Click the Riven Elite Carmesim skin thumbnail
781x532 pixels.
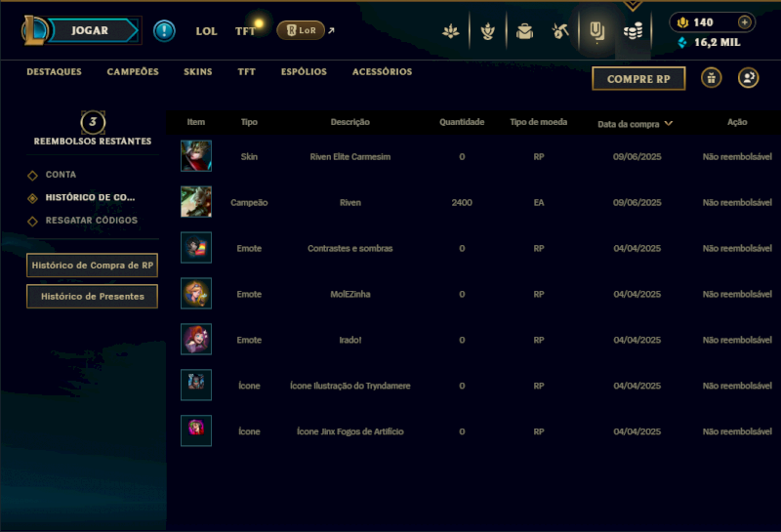(x=196, y=156)
